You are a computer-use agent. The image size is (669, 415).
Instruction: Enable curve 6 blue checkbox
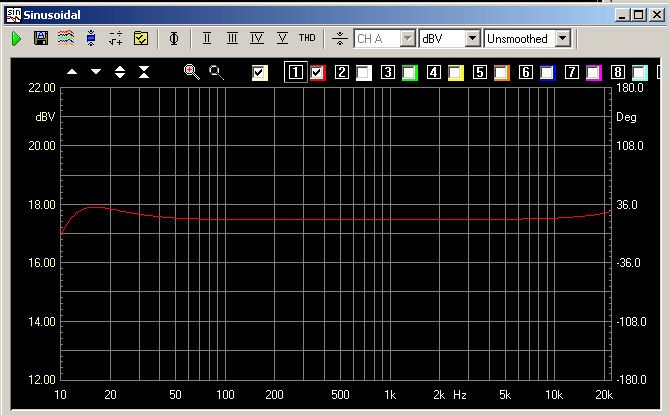547,72
